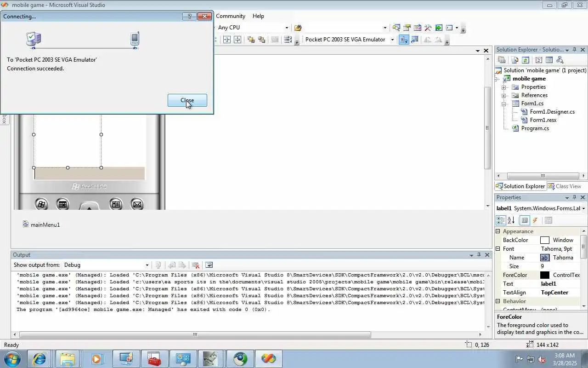Click View Code icon in Solution Explorer
The height and width of the screenshot is (368, 588).
pos(538,60)
